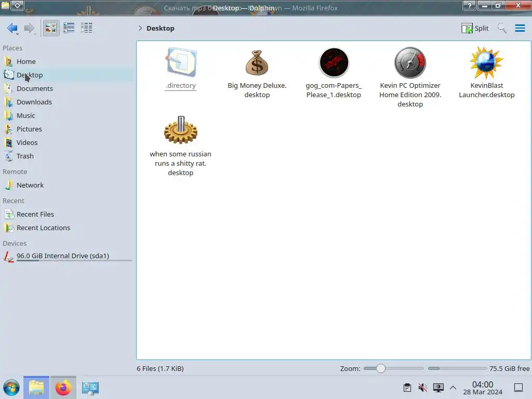Click "Big Money Deluxe. desktop" file name
532x399 pixels.
257,90
